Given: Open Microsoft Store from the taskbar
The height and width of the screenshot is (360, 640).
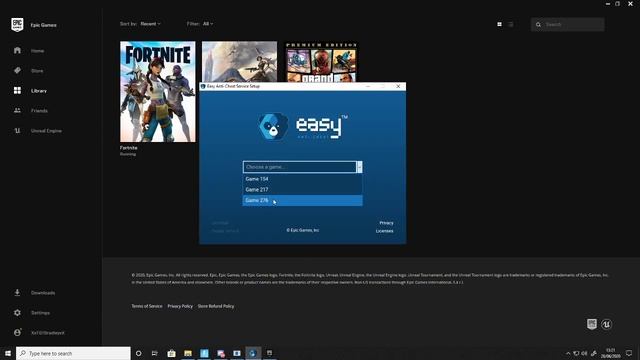Looking at the screenshot, I should coord(171,353).
